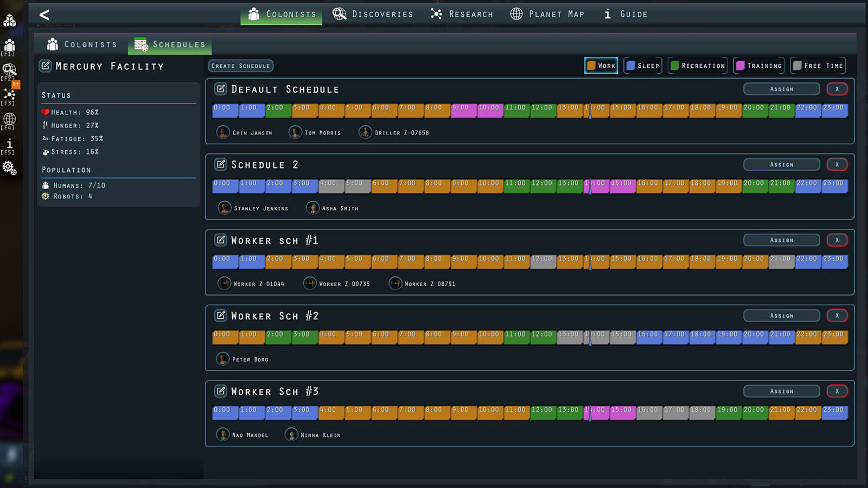Viewport: 868px width, 488px height.
Task: Select the Sleep activity type
Action: [x=642, y=66]
